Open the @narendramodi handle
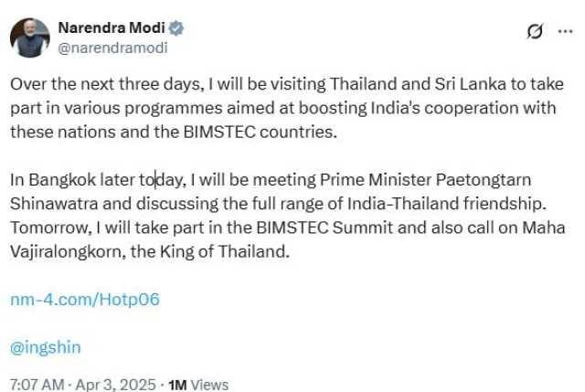 (x=112, y=48)
